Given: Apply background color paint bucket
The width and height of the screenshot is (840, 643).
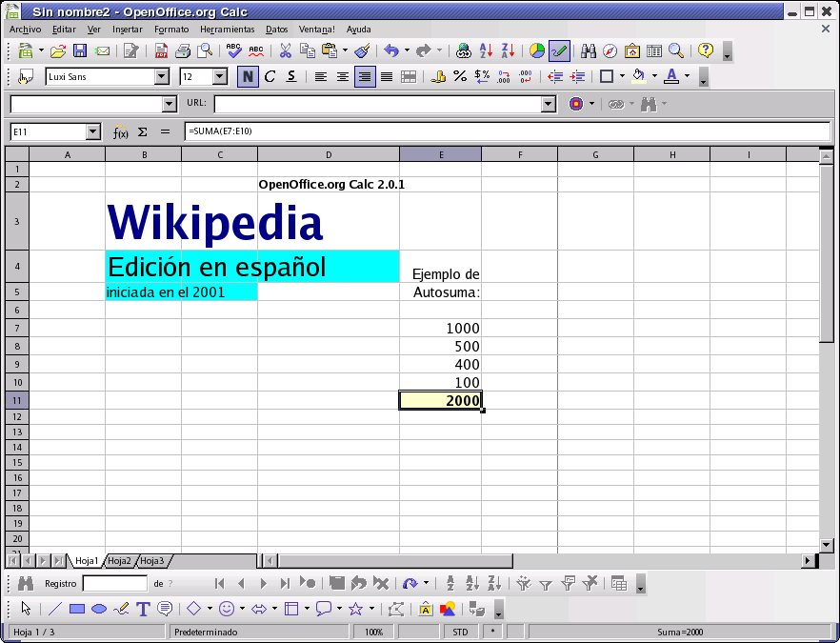Looking at the screenshot, I should pyautogui.click(x=638, y=76).
